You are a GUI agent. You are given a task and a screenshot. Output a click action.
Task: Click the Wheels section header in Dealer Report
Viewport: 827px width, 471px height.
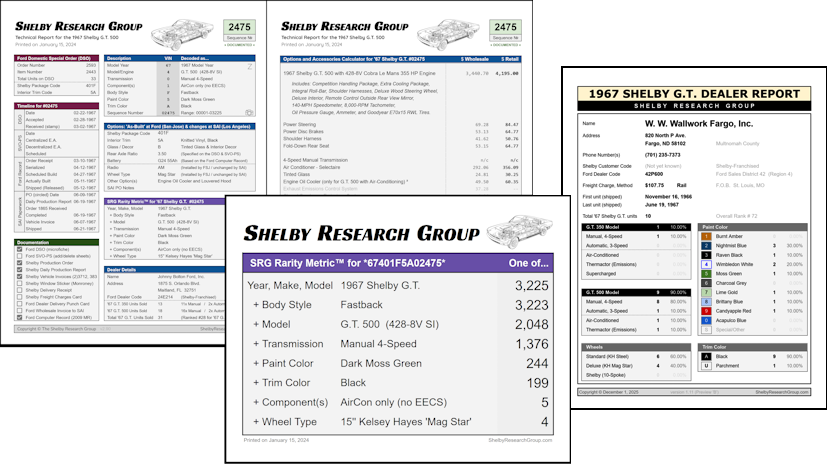636,347
